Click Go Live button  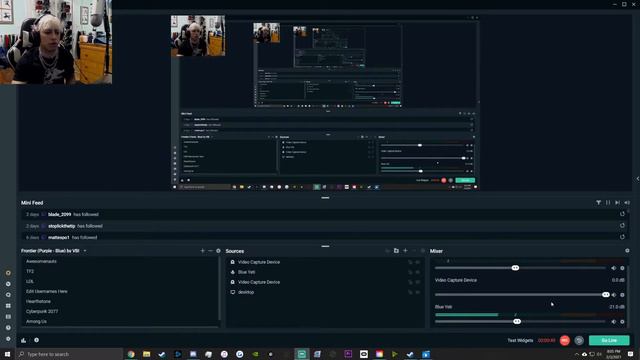click(609, 340)
